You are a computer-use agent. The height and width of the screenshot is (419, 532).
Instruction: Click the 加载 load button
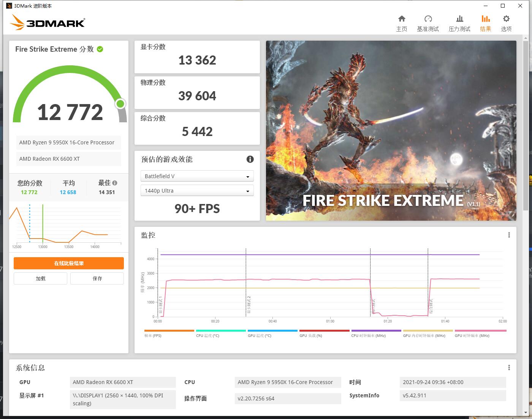point(40,278)
